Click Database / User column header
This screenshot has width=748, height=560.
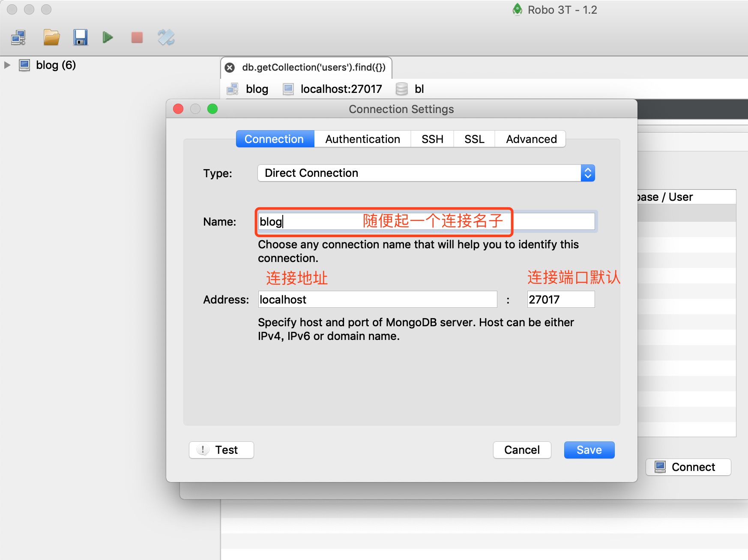tap(686, 197)
